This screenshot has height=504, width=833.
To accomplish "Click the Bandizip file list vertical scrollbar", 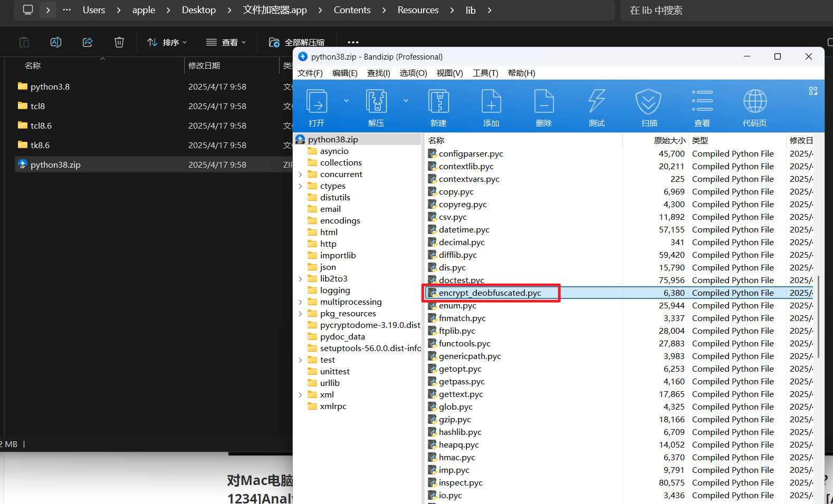I will (819, 316).
